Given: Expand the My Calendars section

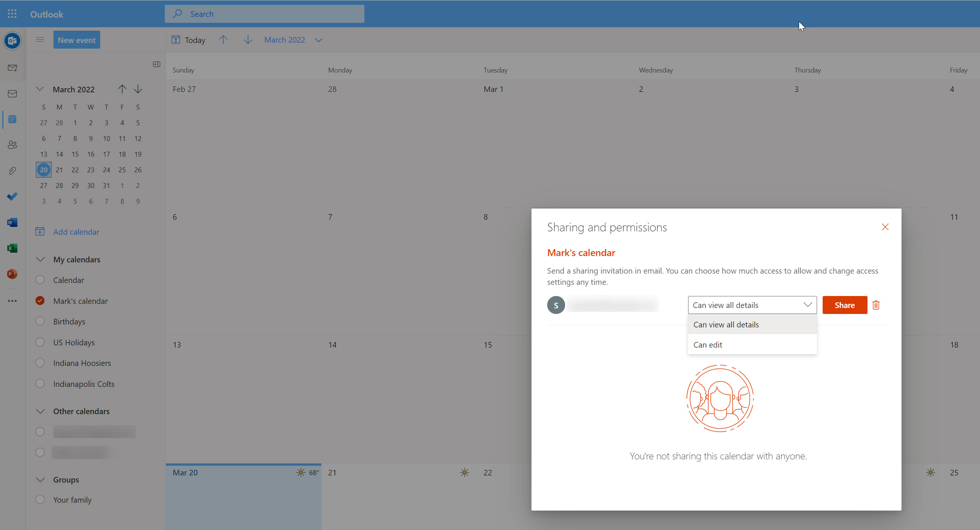Looking at the screenshot, I should pyautogui.click(x=40, y=260).
